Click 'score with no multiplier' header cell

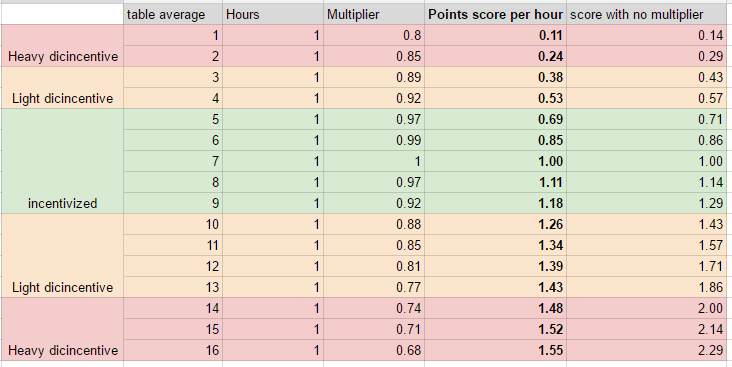tap(649, 14)
